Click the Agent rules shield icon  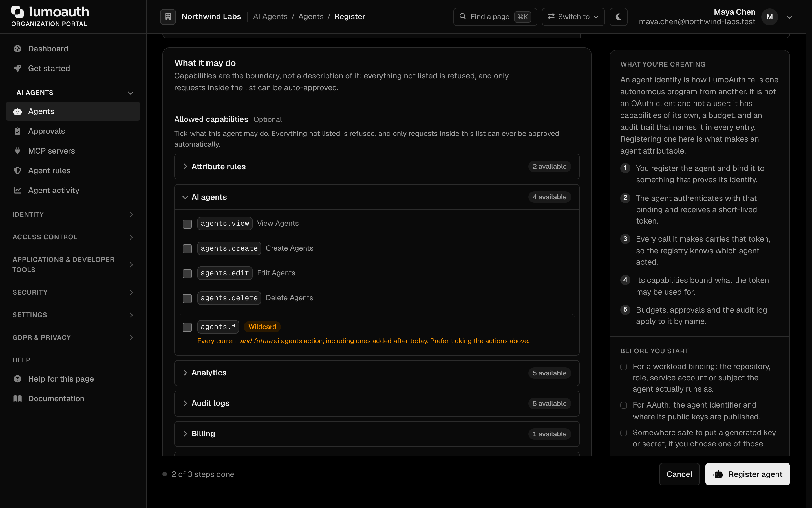[17, 171]
